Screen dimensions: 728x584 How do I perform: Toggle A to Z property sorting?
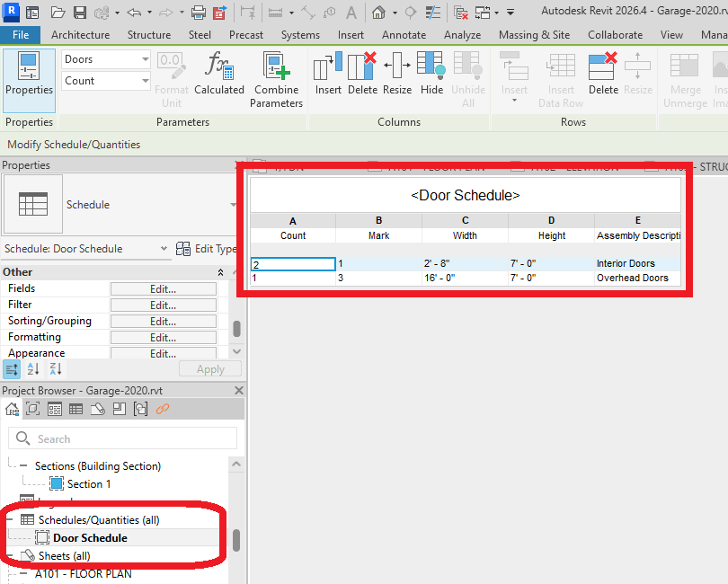pos(33,369)
